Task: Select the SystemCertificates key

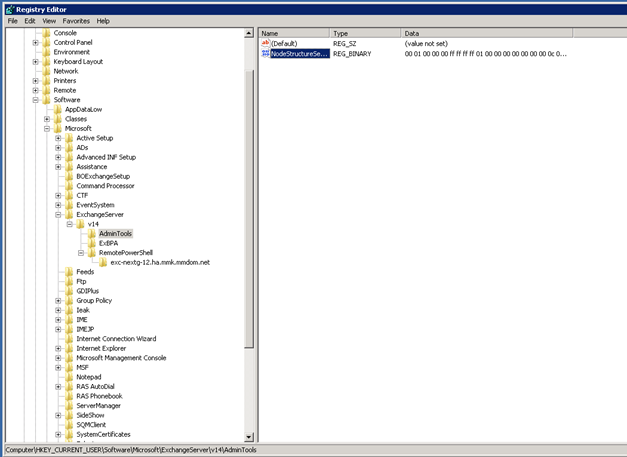Action: click(x=104, y=434)
